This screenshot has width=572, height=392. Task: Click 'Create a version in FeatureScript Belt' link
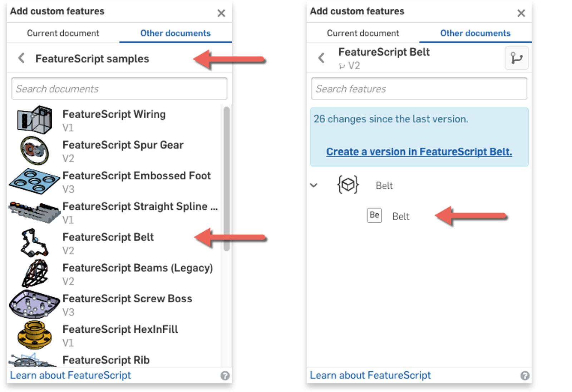419,152
